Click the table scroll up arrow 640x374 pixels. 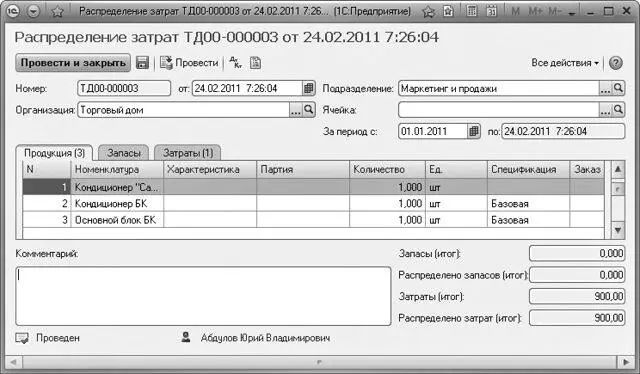[x=618, y=169]
